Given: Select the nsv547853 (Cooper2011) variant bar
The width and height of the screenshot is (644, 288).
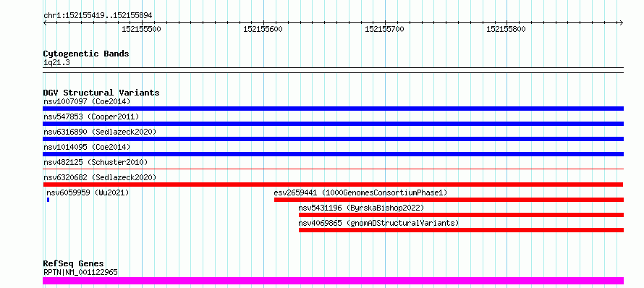Looking at the screenshot, I should pos(333,124).
